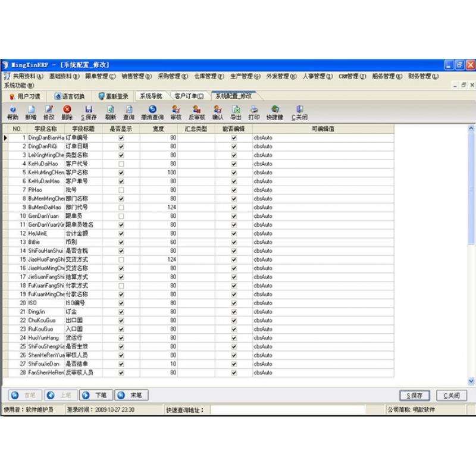The width and height of the screenshot is (476, 476).
Task: Switch to the 客户订单(C) tab
Action: click(189, 96)
